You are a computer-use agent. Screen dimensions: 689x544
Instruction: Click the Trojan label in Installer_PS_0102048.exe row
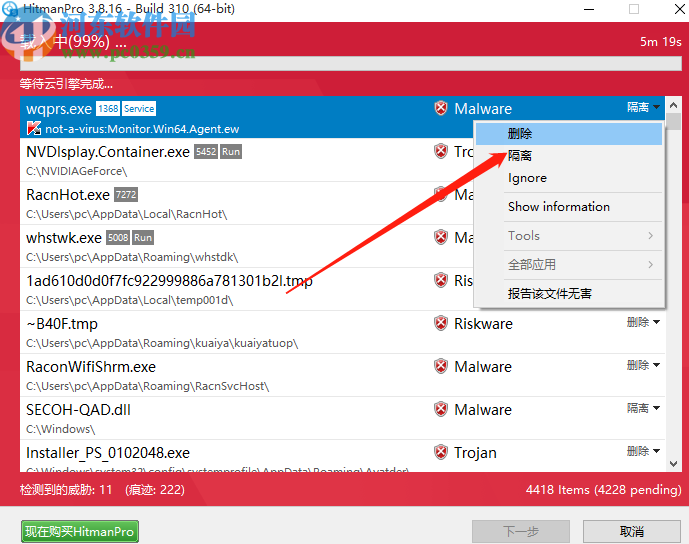coord(475,453)
